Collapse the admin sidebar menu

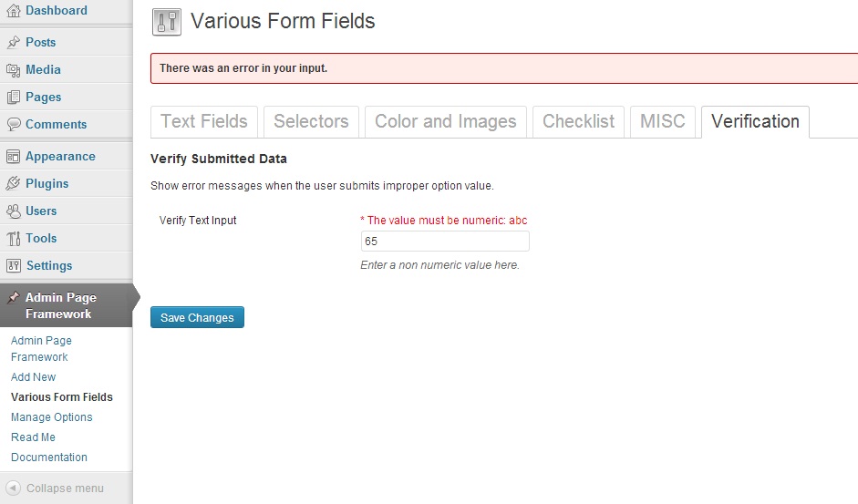[55, 489]
